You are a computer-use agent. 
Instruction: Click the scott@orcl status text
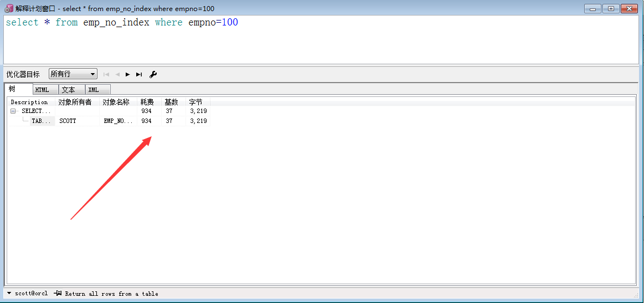31,294
